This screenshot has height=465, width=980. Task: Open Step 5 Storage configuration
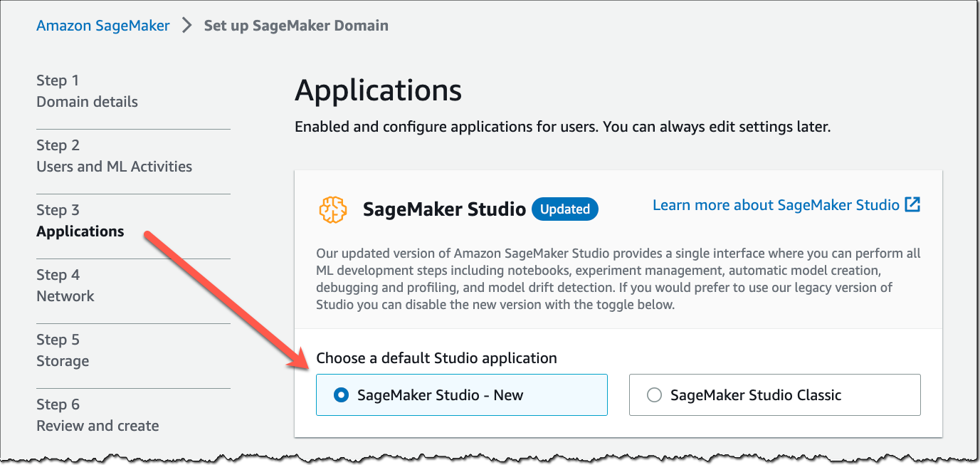tap(63, 350)
